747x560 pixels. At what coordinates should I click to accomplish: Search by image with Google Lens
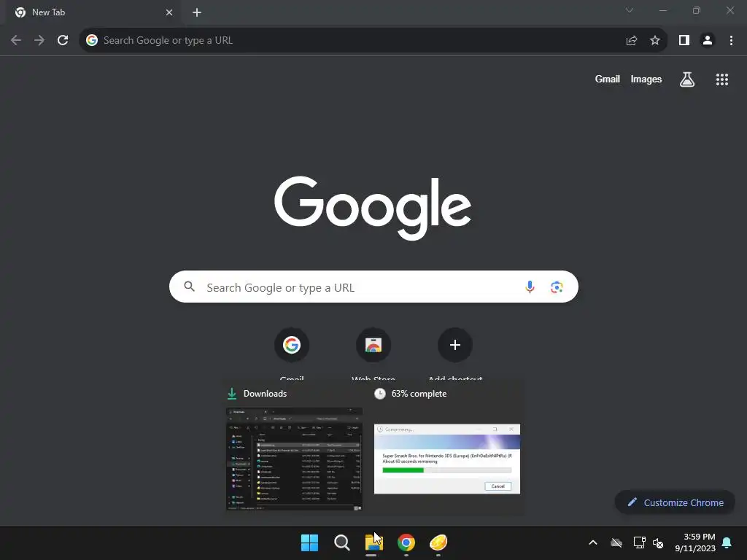pyautogui.click(x=557, y=287)
